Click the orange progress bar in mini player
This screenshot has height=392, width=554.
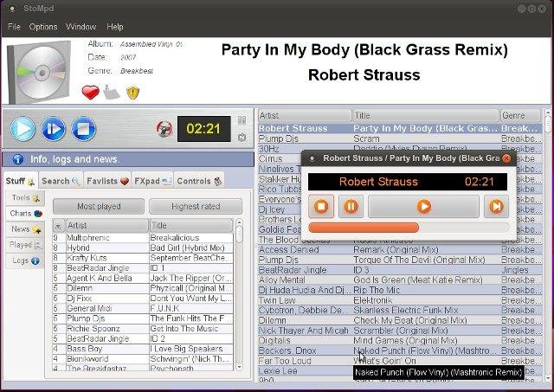click(409, 228)
